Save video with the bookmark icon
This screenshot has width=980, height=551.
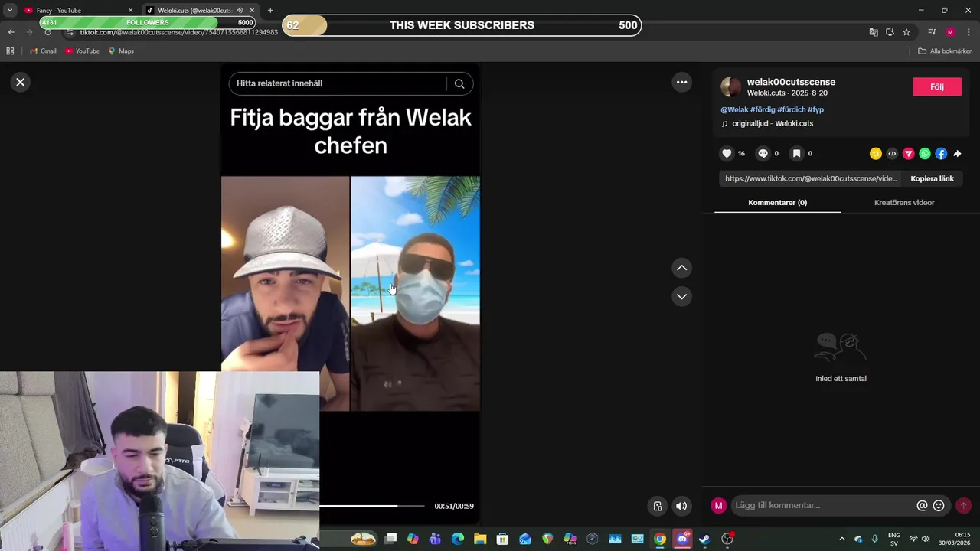click(x=796, y=153)
